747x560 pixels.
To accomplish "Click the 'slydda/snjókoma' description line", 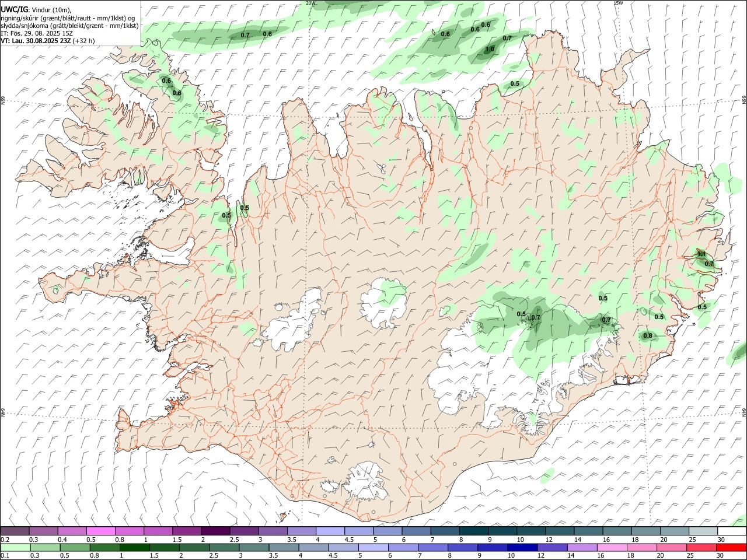I will (69, 26).
